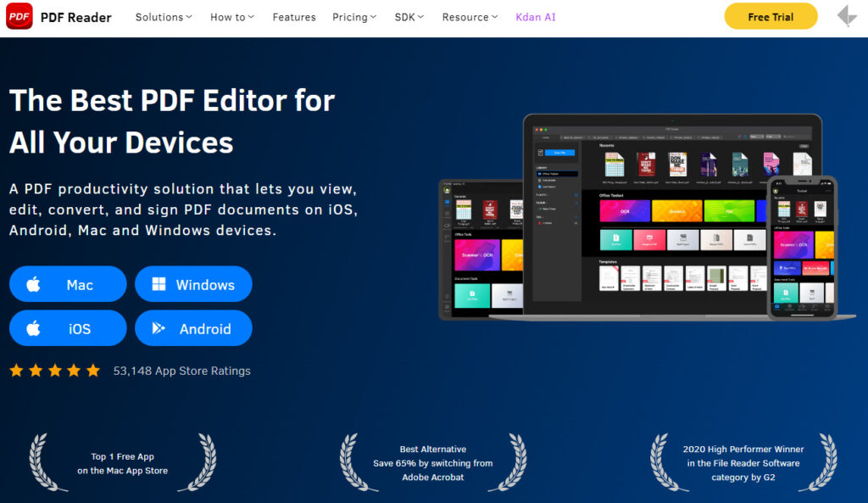868x503 pixels.
Task: Click the Apple icon on the Mac button
Action: tap(33, 284)
